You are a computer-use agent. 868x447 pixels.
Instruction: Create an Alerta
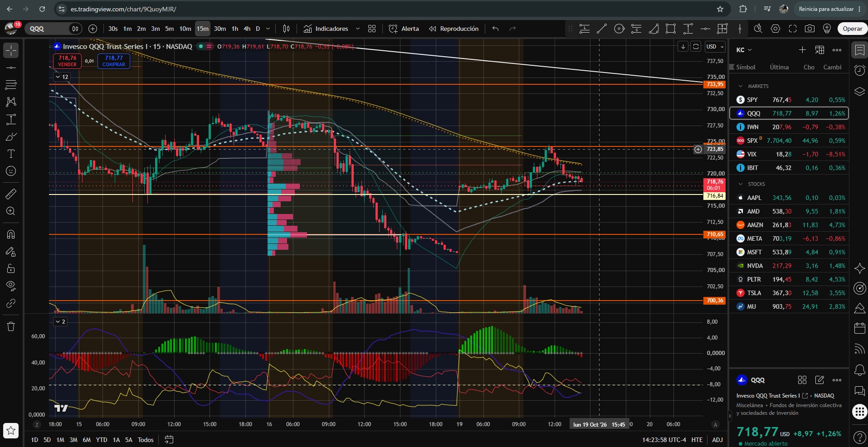tap(404, 29)
